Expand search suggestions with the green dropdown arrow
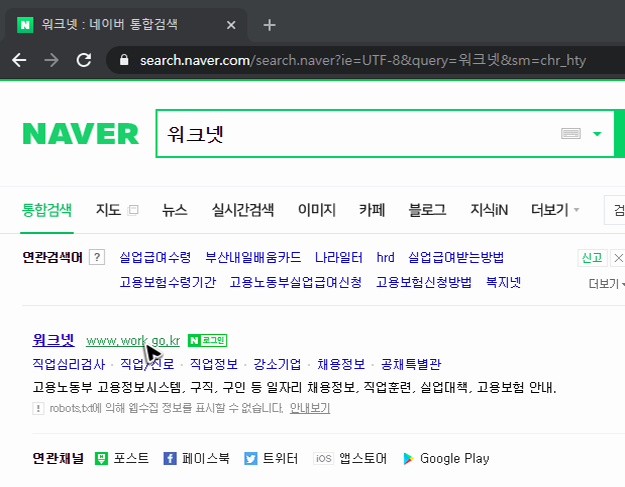The image size is (625, 487). [597, 134]
